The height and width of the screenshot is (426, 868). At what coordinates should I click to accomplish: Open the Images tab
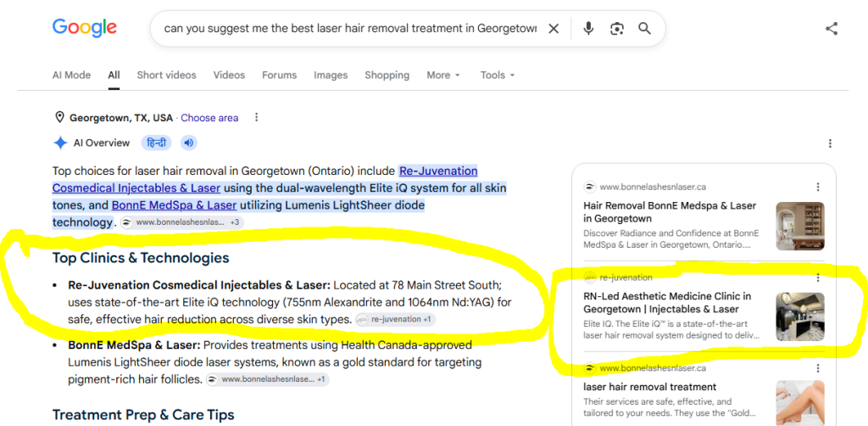(331, 76)
